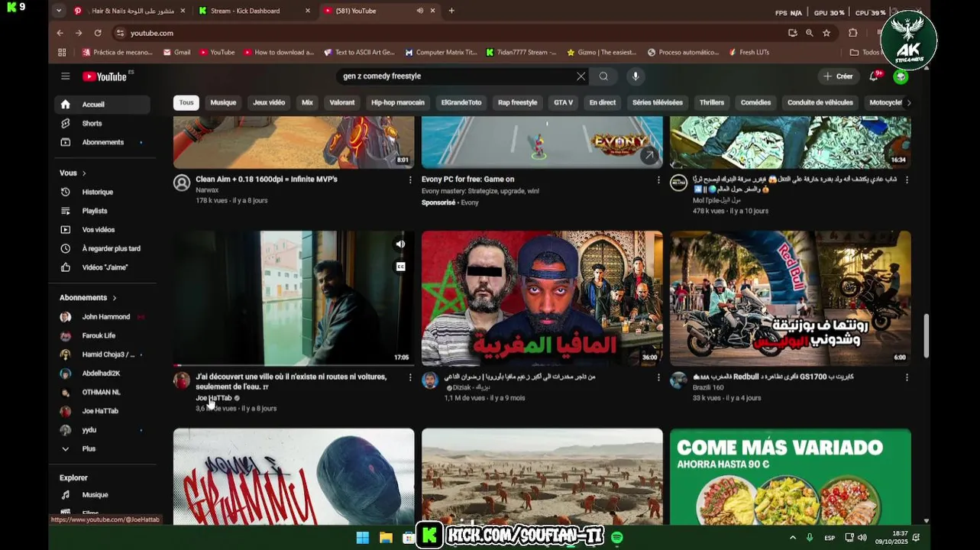This screenshot has width=980, height=550.
Task: Open Chrome apps grid in bookmarks bar
Action: tap(62, 52)
